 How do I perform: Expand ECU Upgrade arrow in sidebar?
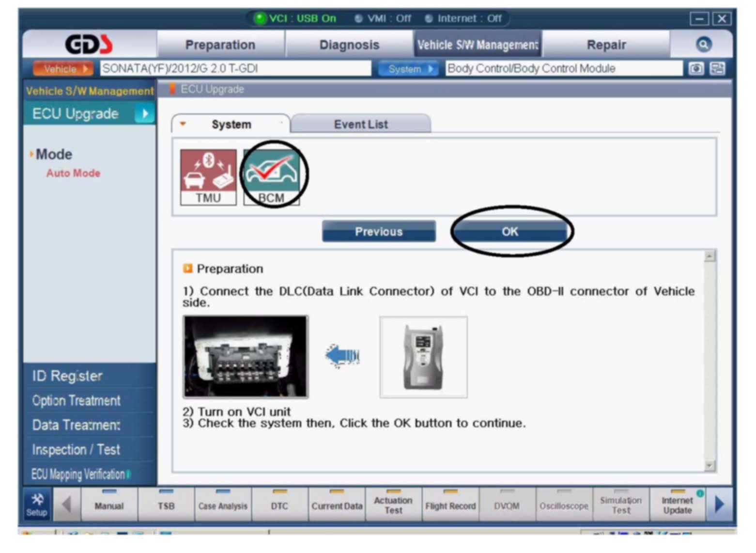(144, 114)
